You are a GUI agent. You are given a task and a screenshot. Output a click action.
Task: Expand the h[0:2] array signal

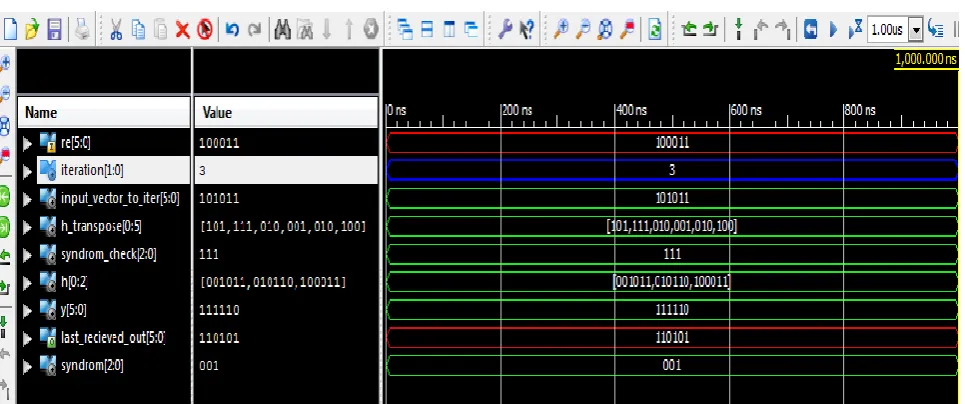coord(27,282)
